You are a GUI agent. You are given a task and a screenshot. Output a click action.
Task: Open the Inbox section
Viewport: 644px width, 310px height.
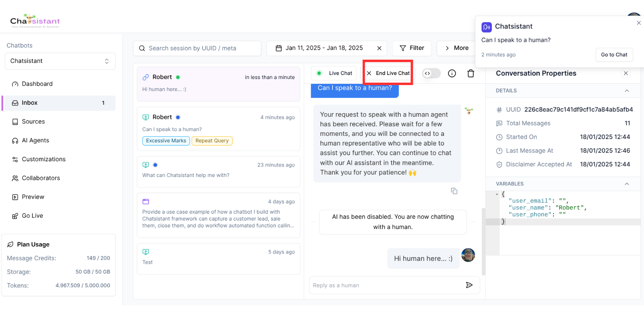click(x=60, y=103)
